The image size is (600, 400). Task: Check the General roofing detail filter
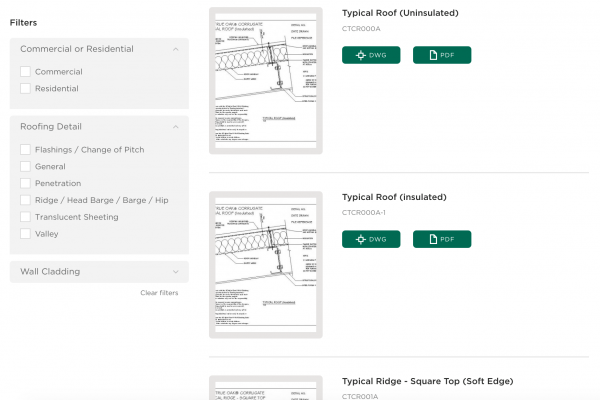25,167
